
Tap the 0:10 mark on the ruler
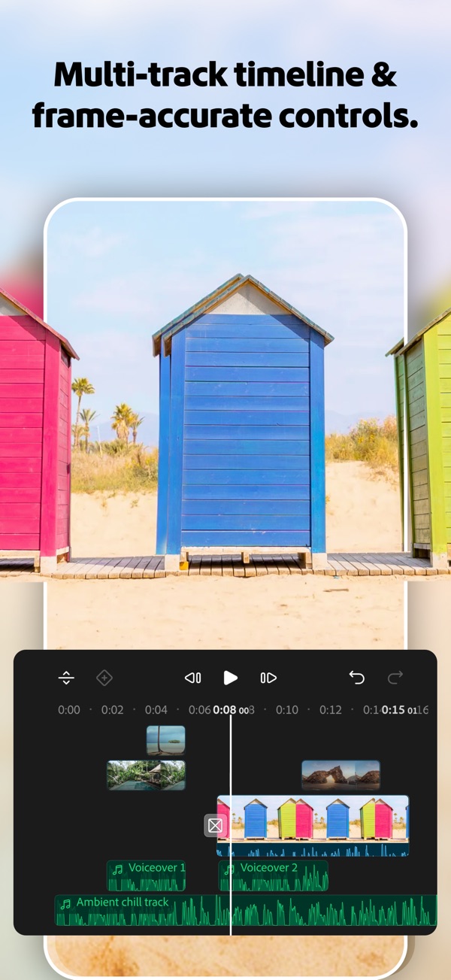(x=286, y=709)
